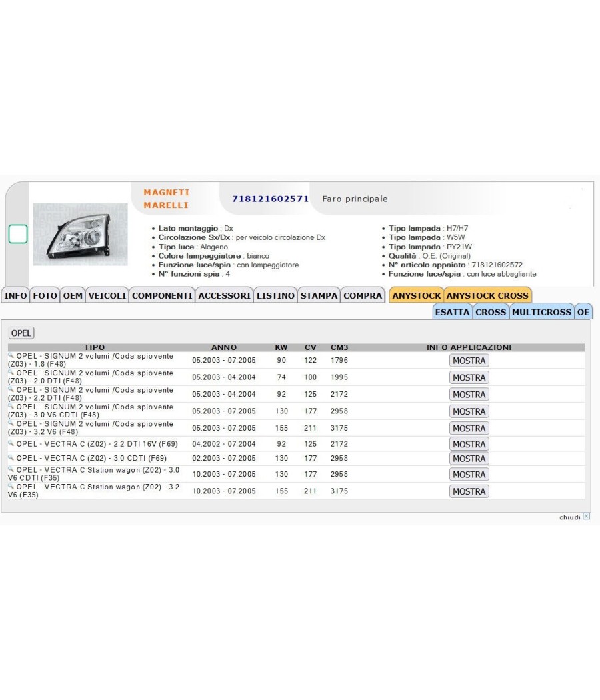Click magnifier icon for Signum 3.0 V6 CDTI
The image size is (600, 700).
[x=11, y=406]
